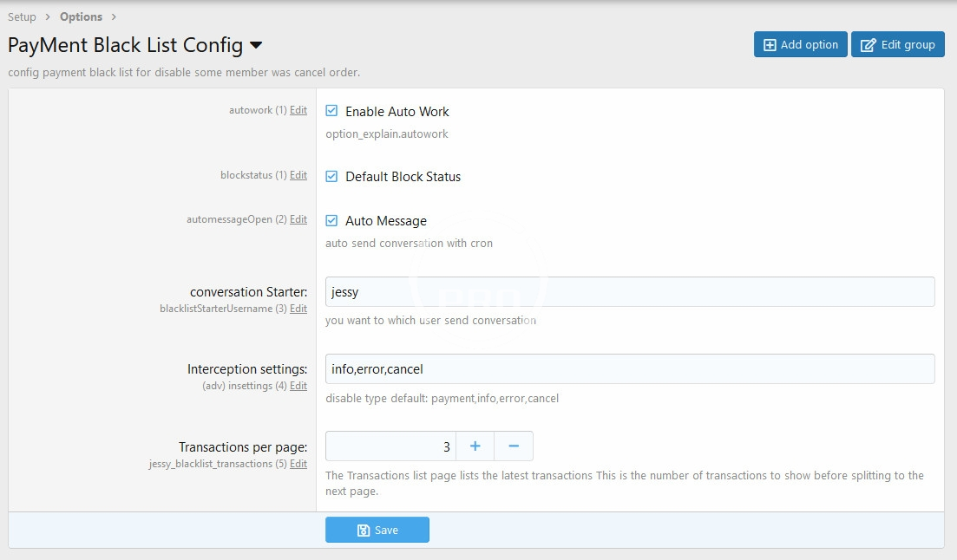Click Edit next to insettings
The height and width of the screenshot is (560, 957).
click(298, 386)
